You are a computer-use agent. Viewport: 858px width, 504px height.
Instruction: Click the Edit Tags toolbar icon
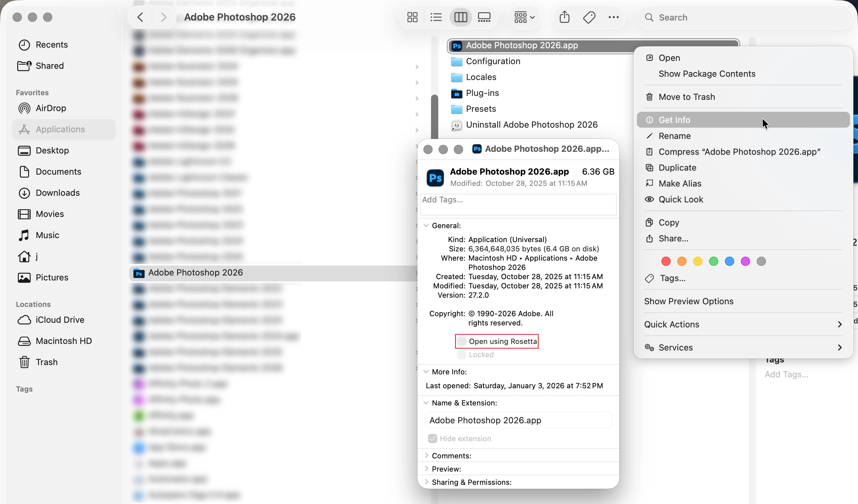click(x=589, y=17)
